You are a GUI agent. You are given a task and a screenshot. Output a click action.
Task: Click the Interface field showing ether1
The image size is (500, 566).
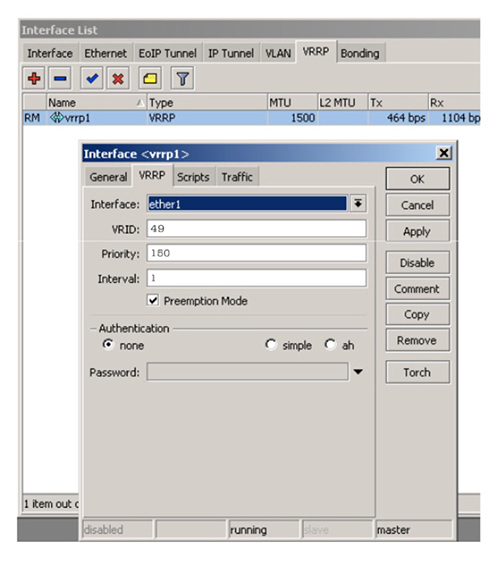pyautogui.click(x=247, y=204)
